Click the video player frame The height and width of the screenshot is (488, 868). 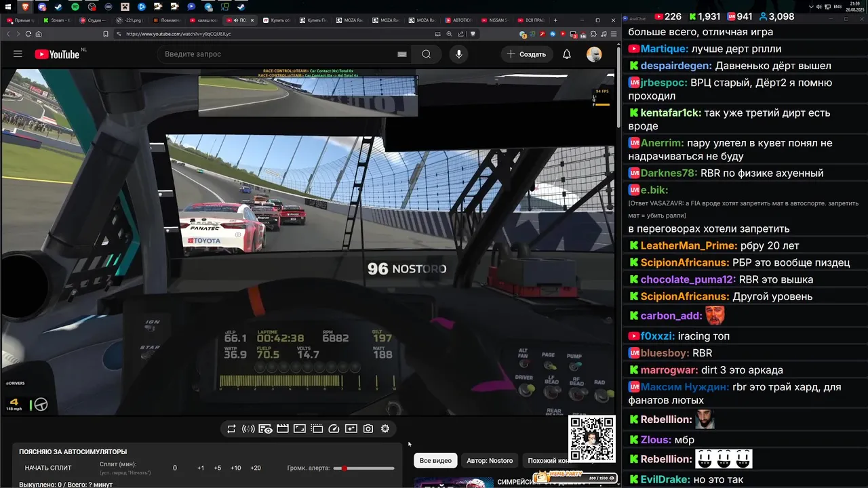click(x=308, y=242)
